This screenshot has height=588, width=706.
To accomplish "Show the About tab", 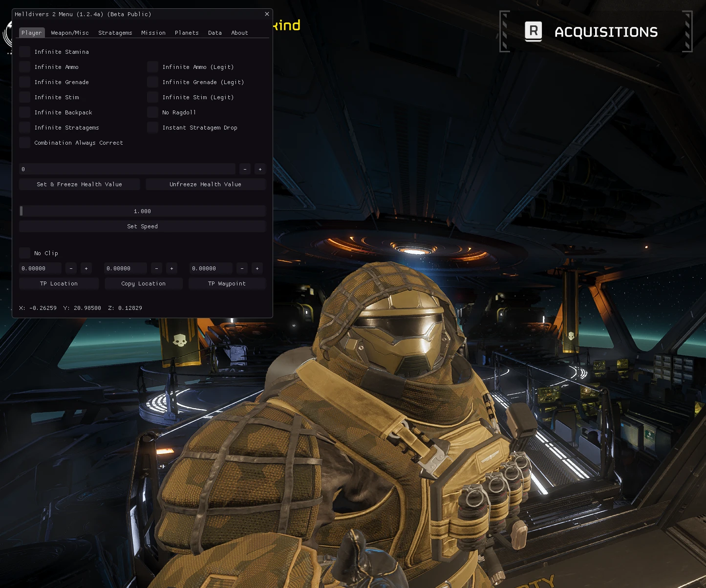I will 239,33.
